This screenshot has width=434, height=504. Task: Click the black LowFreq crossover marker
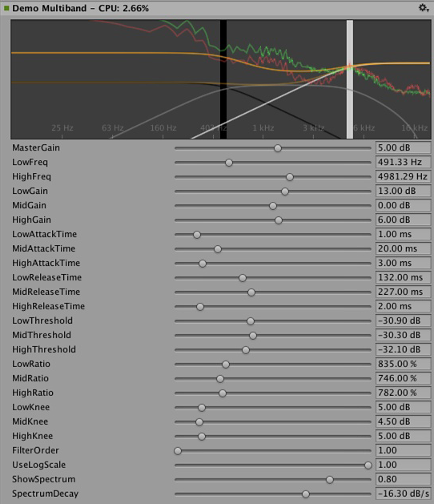pos(223,79)
